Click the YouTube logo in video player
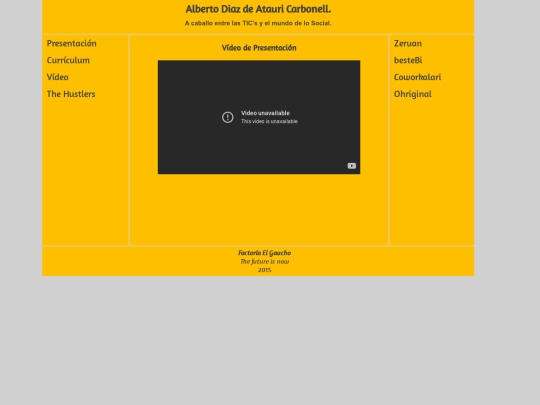The image size is (540, 405). click(352, 166)
